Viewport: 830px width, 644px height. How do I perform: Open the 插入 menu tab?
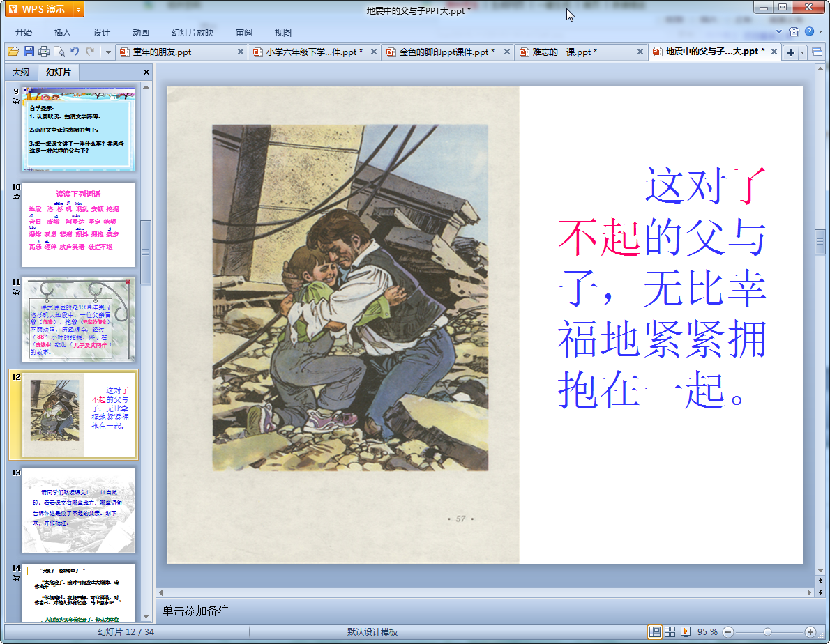click(63, 32)
